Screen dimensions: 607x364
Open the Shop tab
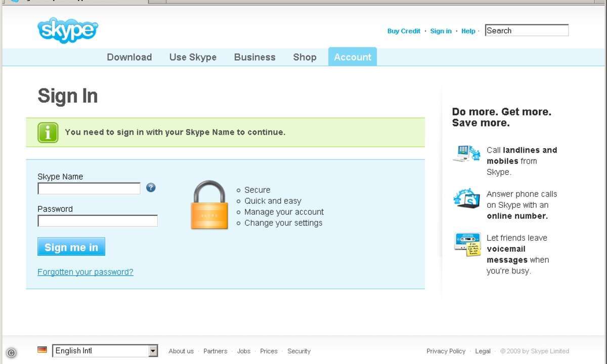point(305,57)
